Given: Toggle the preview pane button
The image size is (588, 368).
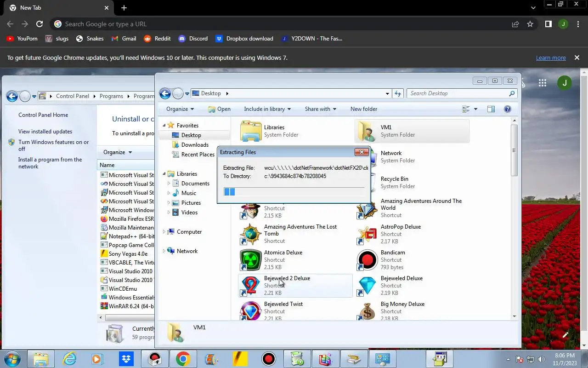Looking at the screenshot, I should 491,109.
